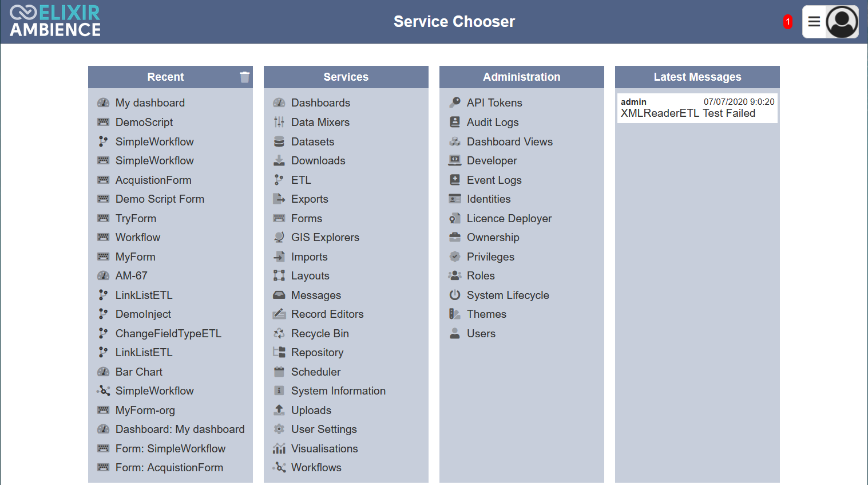Click the Scheduler calendar icon
This screenshot has width=868, height=485.
point(279,372)
